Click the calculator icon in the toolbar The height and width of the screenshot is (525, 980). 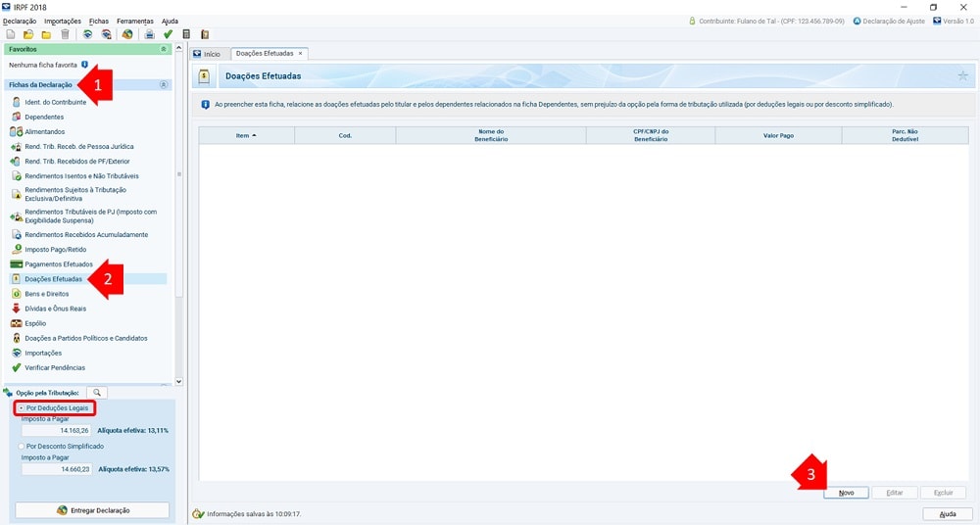coord(186,34)
